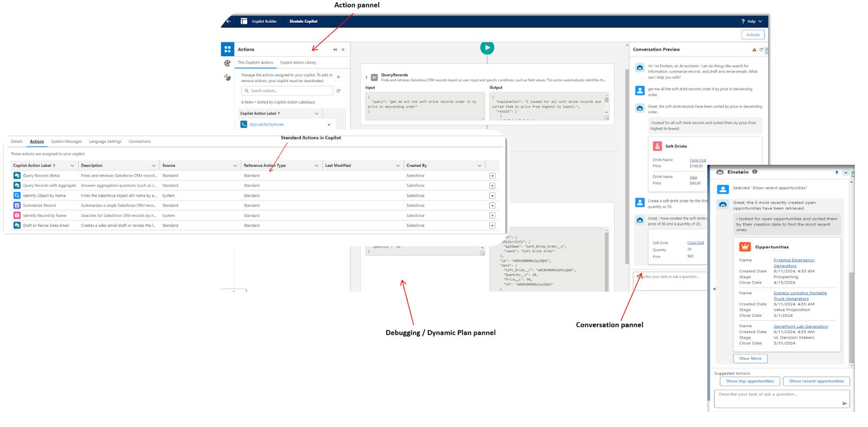Click the green play button in plan canvas
This screenshot has width=868, height=427.
click(487, 48)
